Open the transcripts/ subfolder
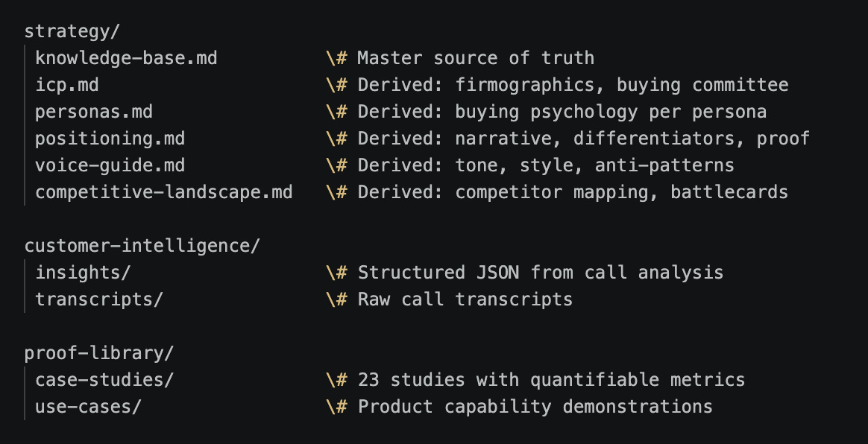This screenshot has height=444, width=868. (99, 299)
